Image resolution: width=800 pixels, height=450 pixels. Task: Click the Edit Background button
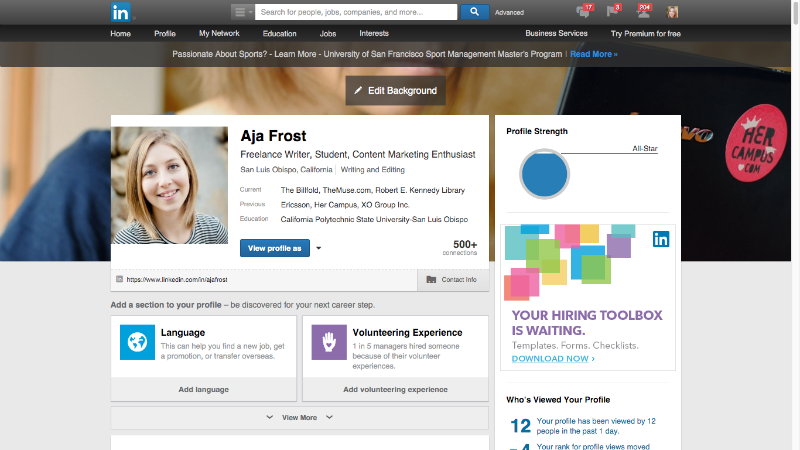pos(395,90)
